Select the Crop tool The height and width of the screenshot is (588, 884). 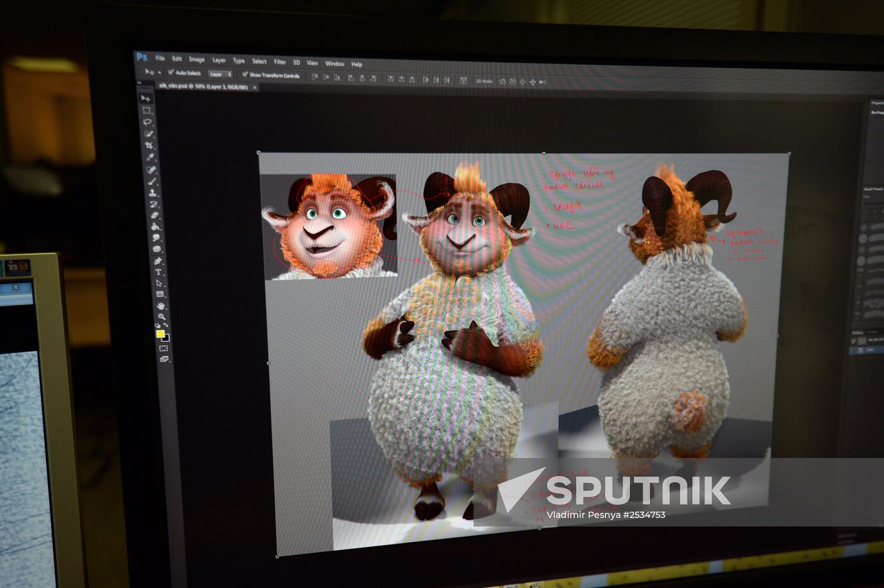coord(149,145)
